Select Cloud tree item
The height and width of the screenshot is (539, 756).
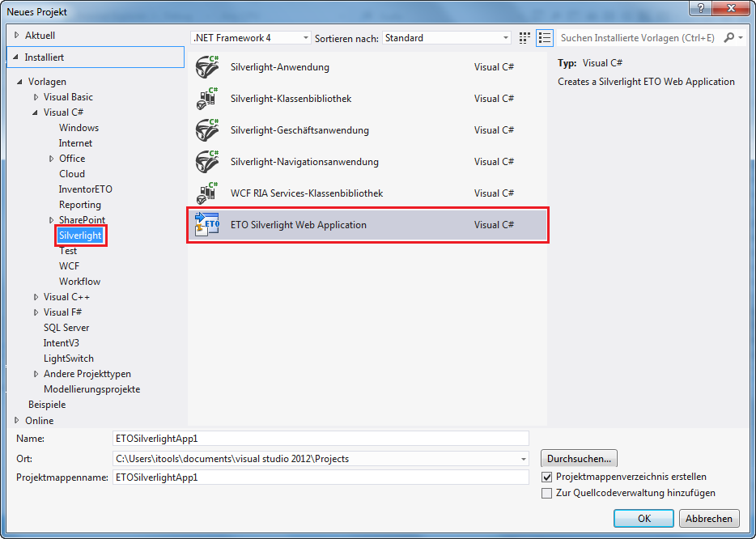(72, 174)
